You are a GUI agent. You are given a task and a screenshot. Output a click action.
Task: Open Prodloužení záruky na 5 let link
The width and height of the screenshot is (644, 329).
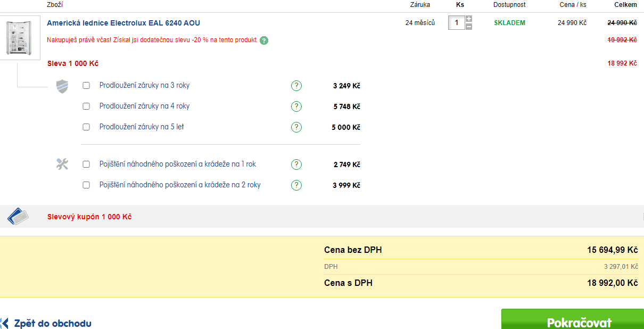coord(142,127)
